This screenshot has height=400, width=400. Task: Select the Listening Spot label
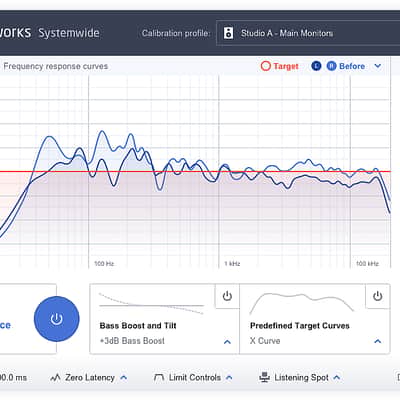301,378
